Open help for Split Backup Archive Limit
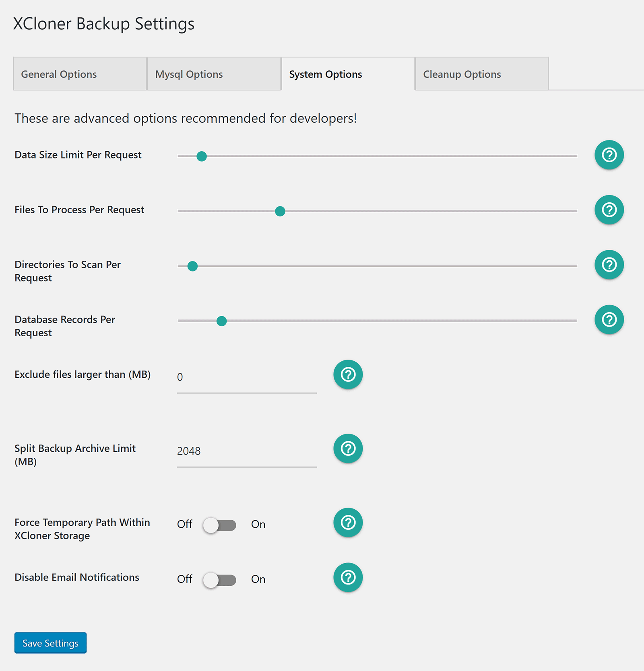This screenshot has height=671, width=644. coord(348,449)
